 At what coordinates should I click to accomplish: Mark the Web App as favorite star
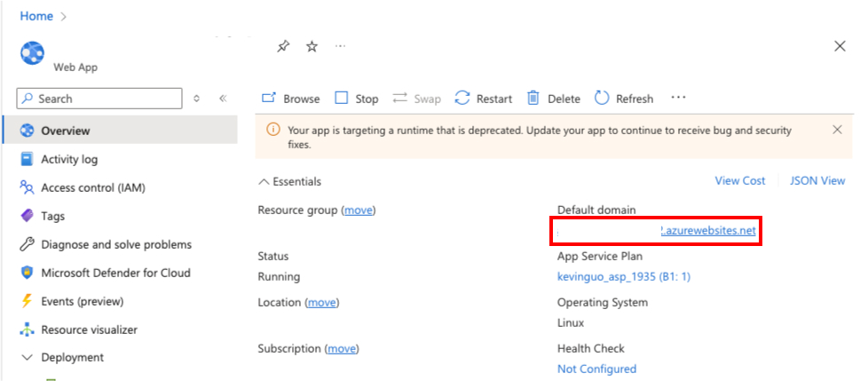click(x=312, y=46)
